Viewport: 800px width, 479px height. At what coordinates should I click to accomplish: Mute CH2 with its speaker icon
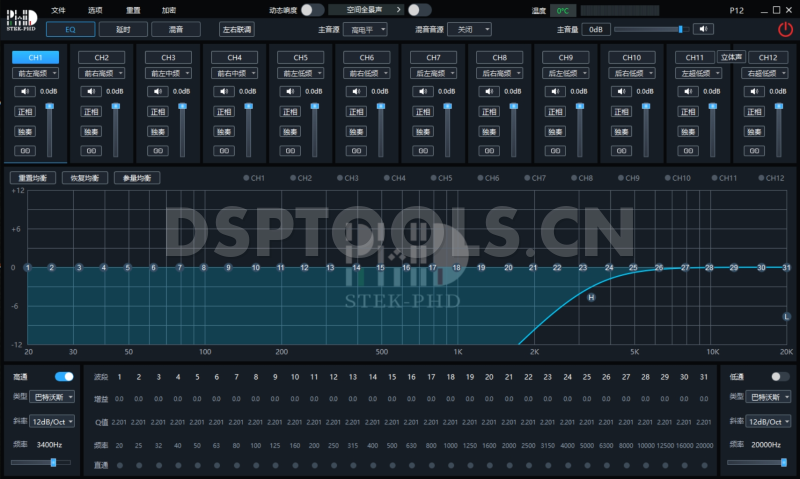click(x=91, y=91)
